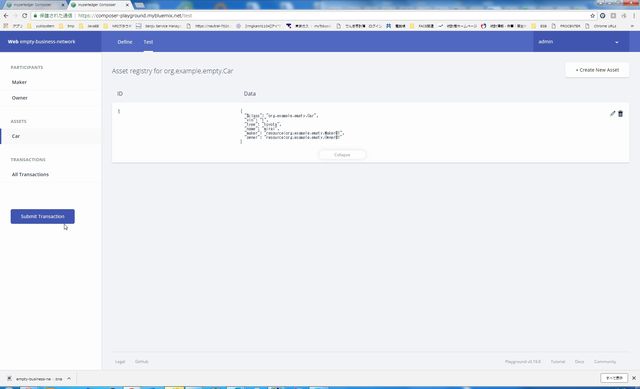Open the Tutorial footer link
Viewport: 640px width, 389px height.
pos(558,362)
